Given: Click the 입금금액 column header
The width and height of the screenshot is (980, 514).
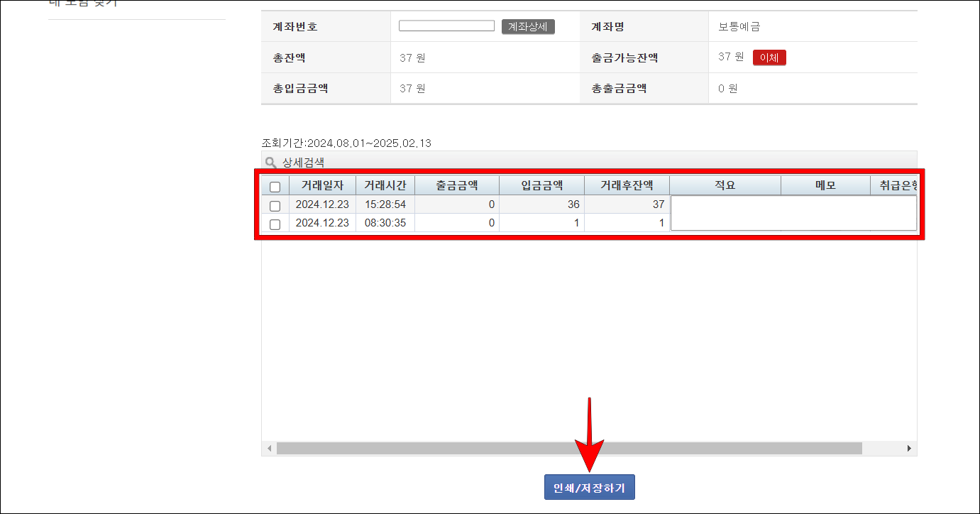Looking at the screenshot, I should (541, 185).
